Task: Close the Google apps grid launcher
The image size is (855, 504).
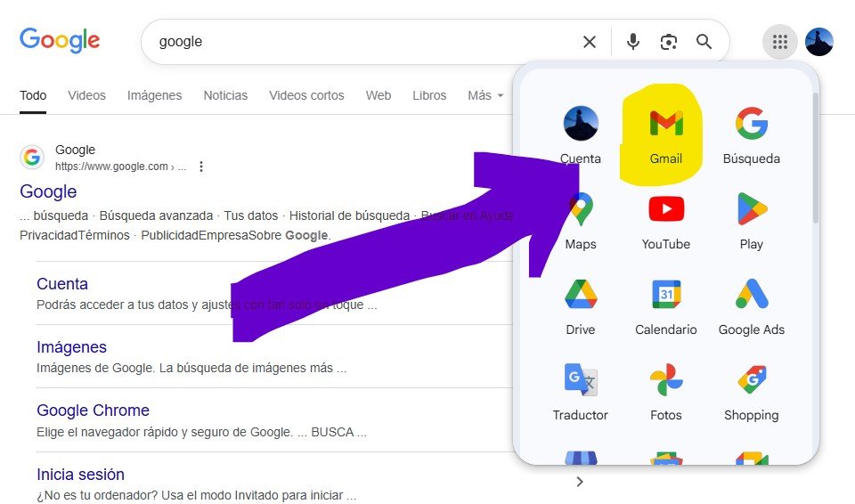Action: 780,42
